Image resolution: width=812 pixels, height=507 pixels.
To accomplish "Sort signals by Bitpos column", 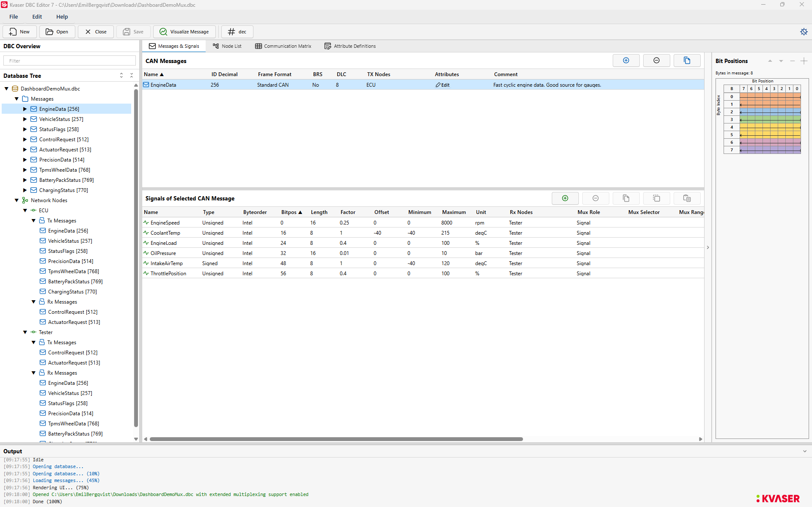I will point(292,212).
